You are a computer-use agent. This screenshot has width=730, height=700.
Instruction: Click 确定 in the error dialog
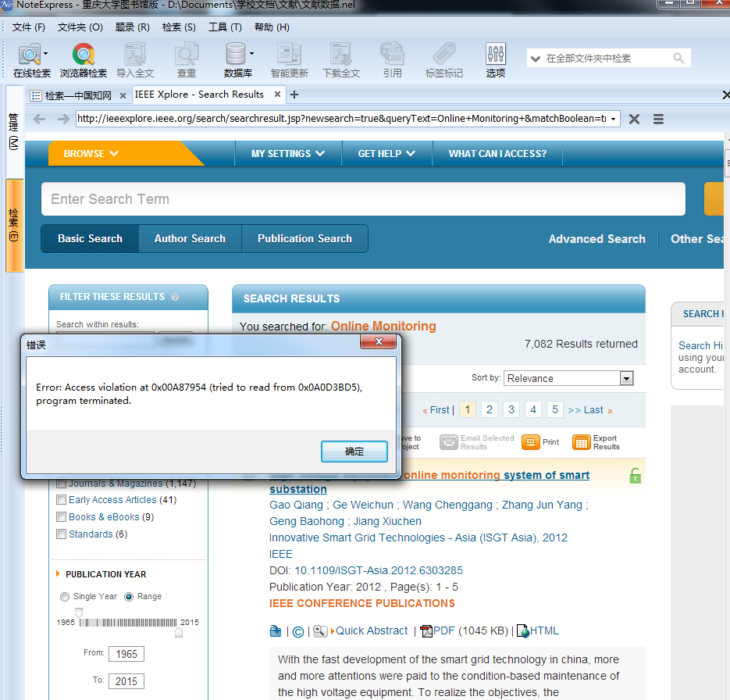click(354, 452)
